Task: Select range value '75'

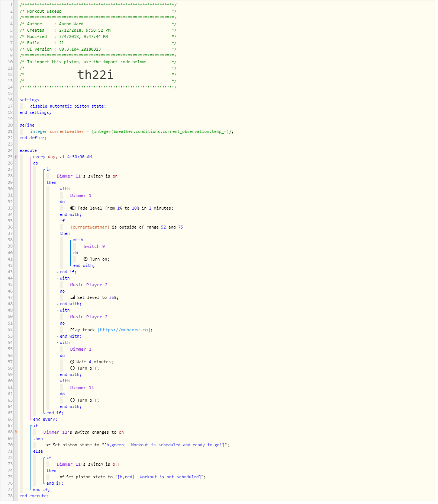Action: pyautogui.click(x=181, y=227)
